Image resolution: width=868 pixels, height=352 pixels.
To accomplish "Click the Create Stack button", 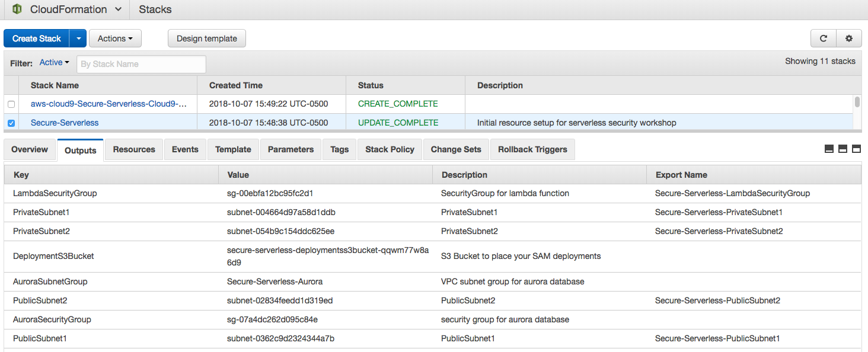I will 37,39.
